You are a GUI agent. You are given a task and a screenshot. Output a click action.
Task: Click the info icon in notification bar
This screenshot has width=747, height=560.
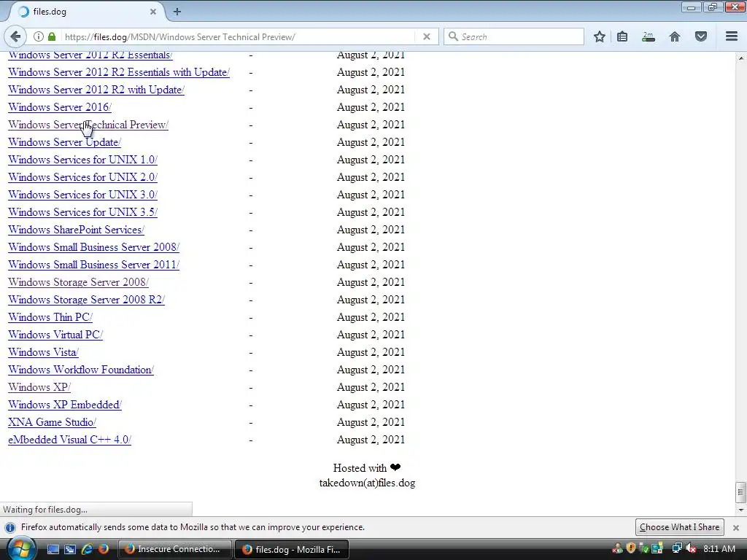pyautogui.click(x=10, y=528)
